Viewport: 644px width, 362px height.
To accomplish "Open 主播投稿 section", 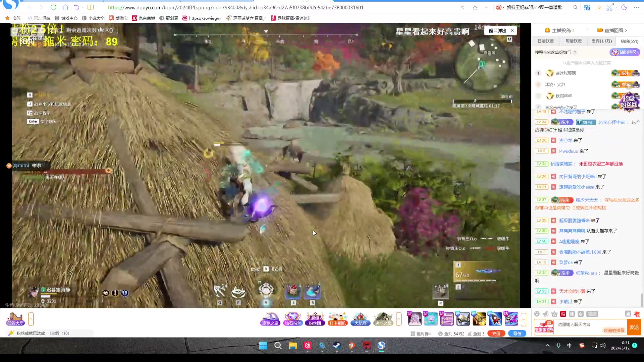I will (x=560, y=30).
